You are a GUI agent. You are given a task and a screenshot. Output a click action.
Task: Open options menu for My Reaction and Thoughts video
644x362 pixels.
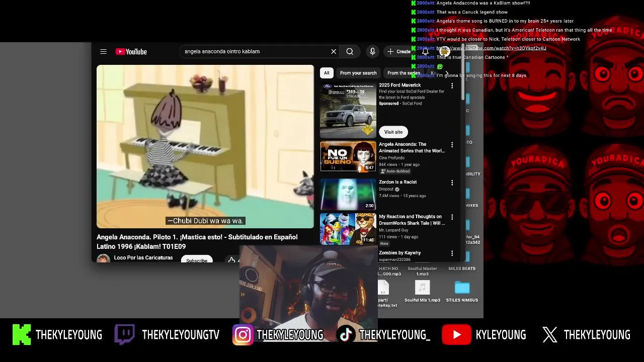click(x=452, y=217)
